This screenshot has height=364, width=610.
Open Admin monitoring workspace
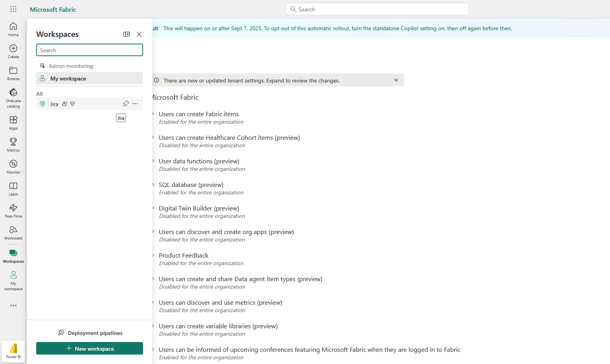(71, 66)
